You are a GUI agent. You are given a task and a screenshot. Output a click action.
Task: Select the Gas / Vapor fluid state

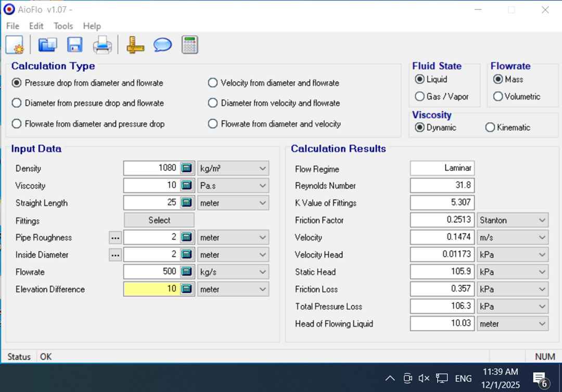[x=420, y=97]
